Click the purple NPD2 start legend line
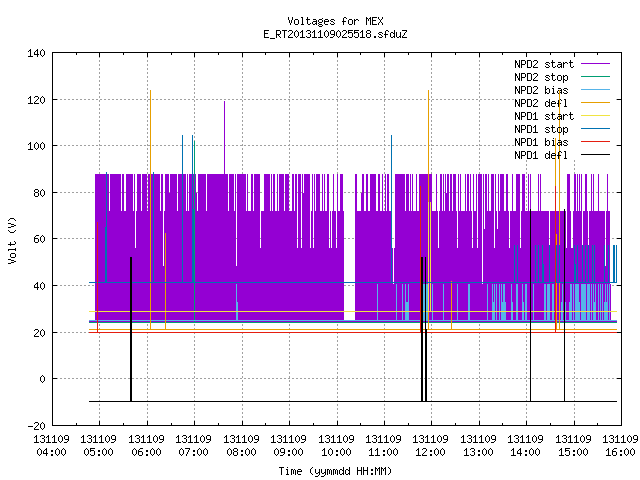This screenshot has height=480, width=640. click(596, 64)
